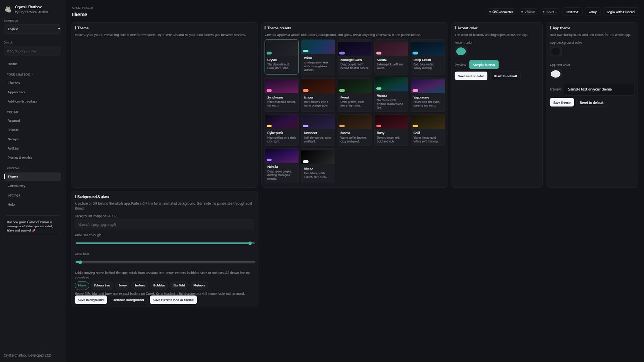The height and width of the screenshot is (362, 644).
Task: Open the green Accent color swatch
Action: tap(461, 51)
